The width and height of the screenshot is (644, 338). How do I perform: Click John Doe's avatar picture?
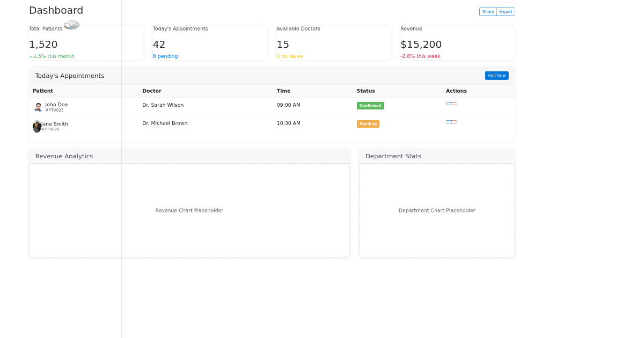click(x=38, y=107)
